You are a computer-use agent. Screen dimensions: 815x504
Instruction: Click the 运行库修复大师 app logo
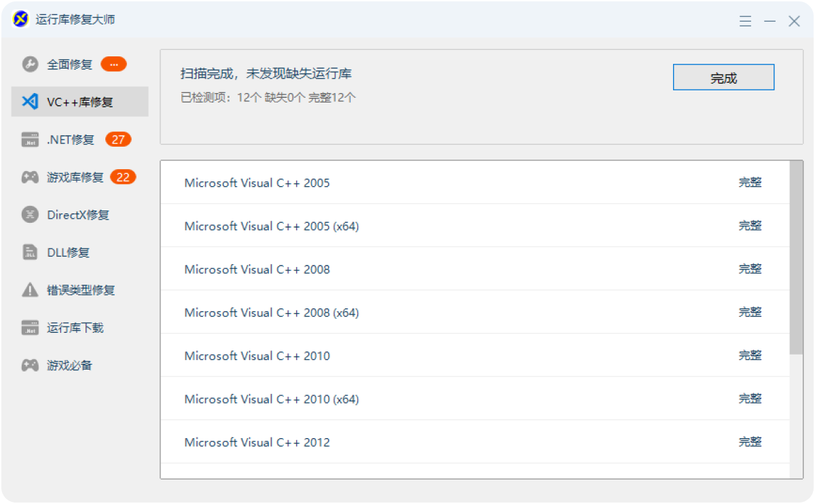tap(21, 19)
